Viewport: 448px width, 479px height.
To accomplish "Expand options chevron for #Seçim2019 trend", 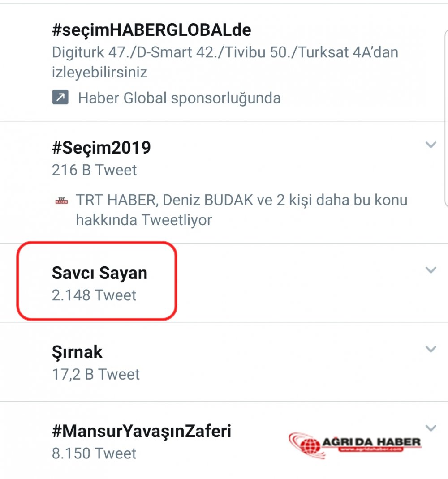I will click(431, 145).
